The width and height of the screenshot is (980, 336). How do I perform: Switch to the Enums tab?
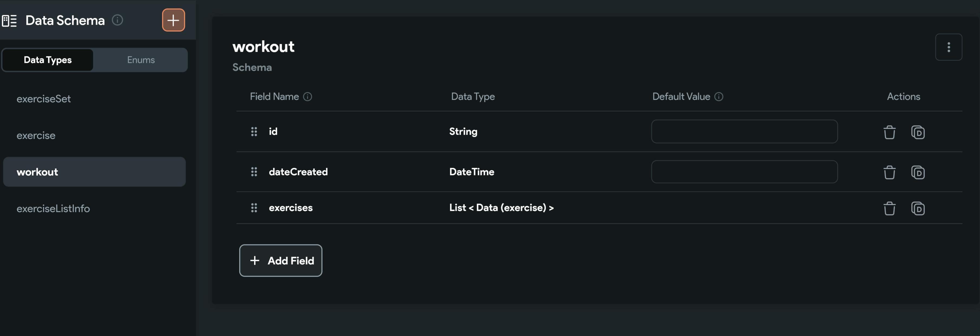tap(141, 60)
